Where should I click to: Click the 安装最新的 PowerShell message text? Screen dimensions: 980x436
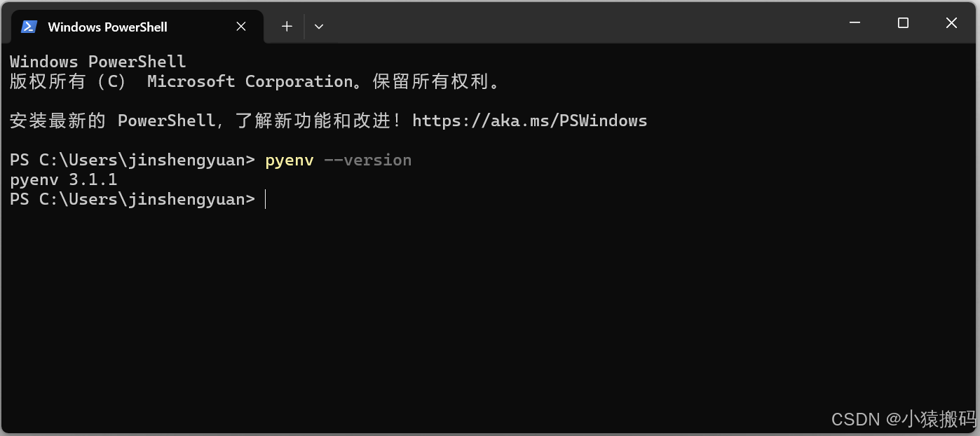tap(112, 121)
